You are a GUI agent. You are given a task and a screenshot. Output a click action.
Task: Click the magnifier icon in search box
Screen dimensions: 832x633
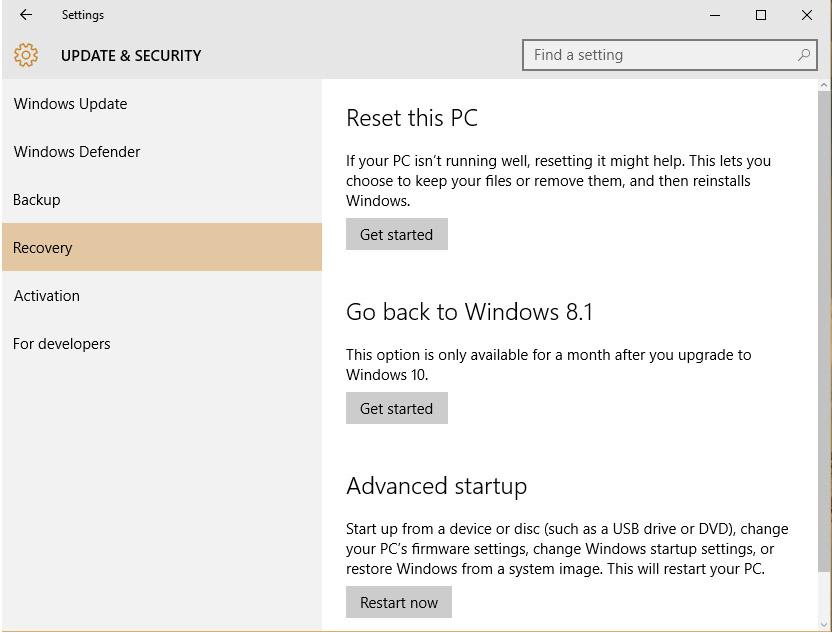pyautogui.click(x=804, y=55)
